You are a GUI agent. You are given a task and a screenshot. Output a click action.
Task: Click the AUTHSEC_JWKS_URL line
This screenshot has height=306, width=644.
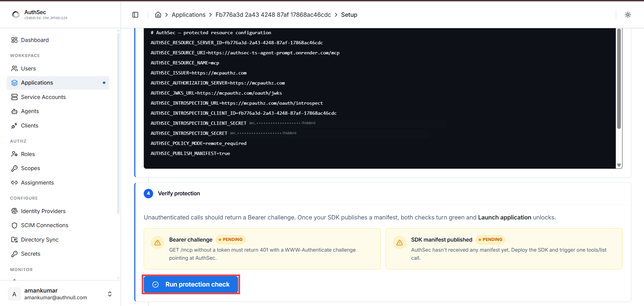pos(216,93)
